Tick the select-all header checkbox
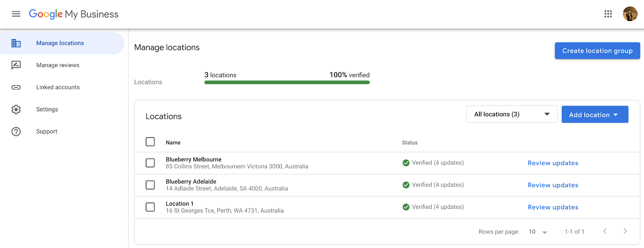The image size is (644, 248). (x=150, y=142)
